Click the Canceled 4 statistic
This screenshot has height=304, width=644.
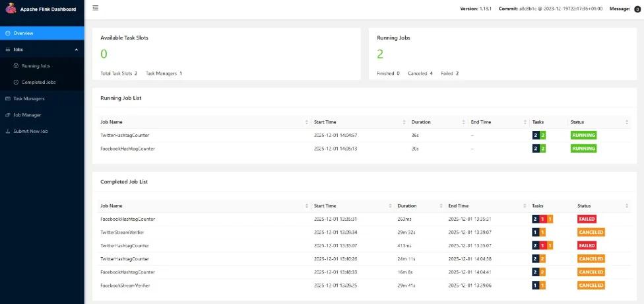coord(420,73)
